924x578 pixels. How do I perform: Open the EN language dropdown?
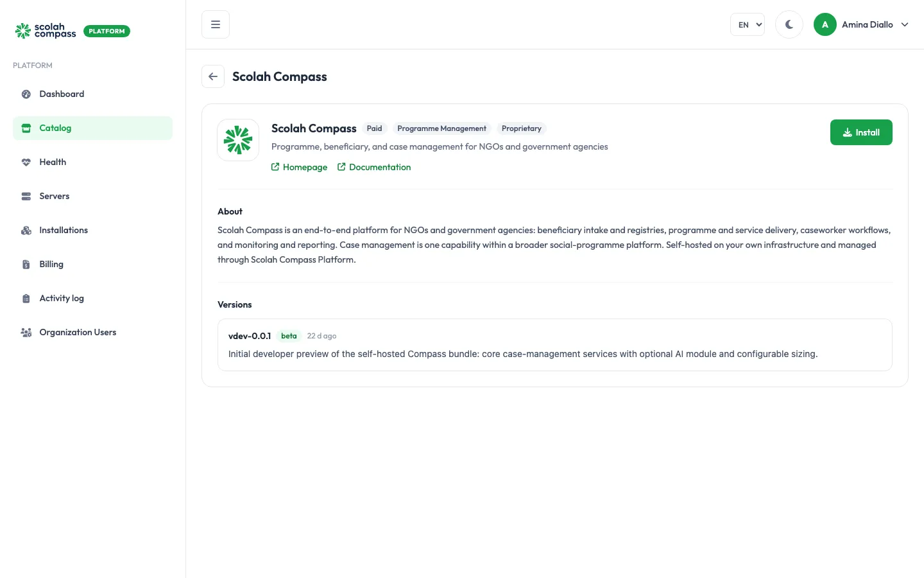tap(748, 24)
